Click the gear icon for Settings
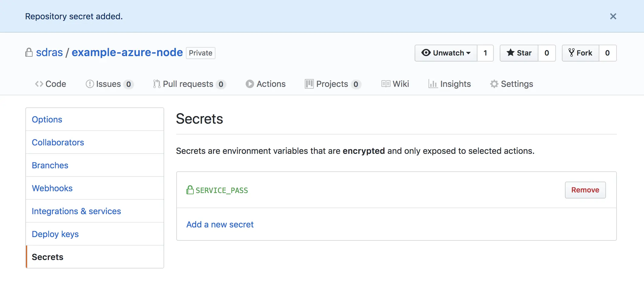 tap(494, 84)
